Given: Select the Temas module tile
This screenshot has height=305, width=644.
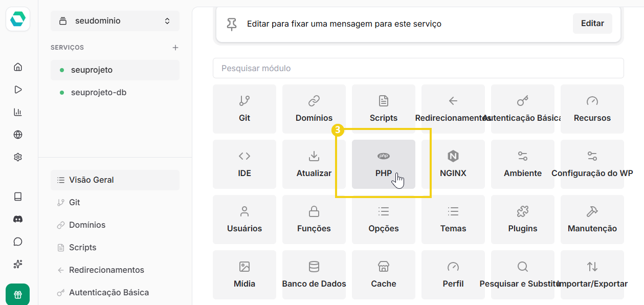Looking at the screenshot, I should pos(453,219).
